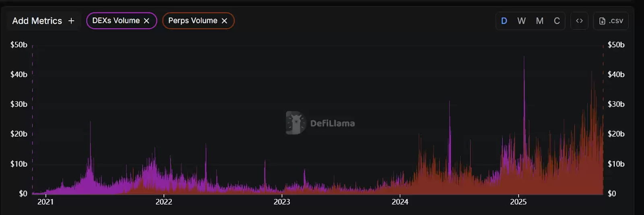Select the DEXs Volume metric chip
This screenshot has height=215, width=644.
(116, 21)
